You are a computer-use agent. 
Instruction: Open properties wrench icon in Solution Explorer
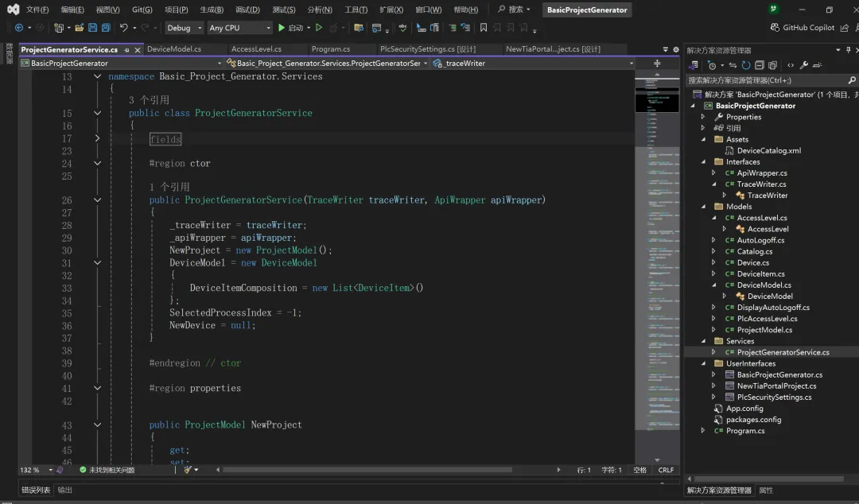pos(803,65)
